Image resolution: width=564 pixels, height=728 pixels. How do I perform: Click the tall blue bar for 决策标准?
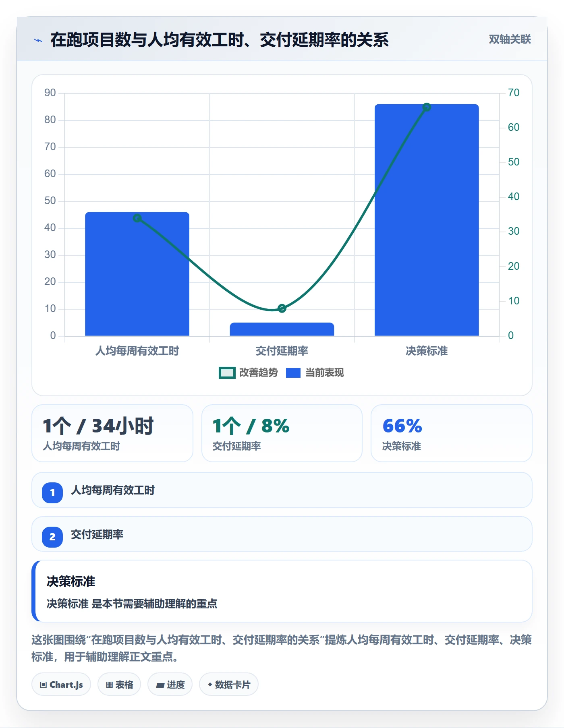click(x=427, y=220)
